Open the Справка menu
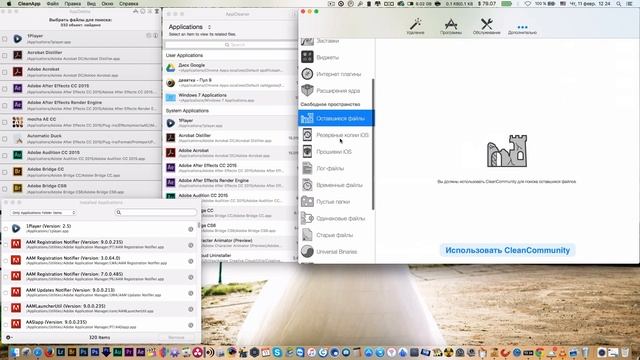The image size is (640, 360). [x=128, y=4]
